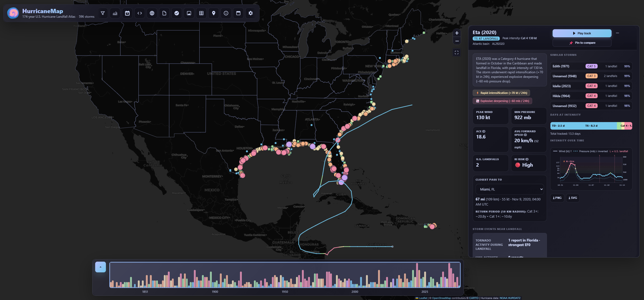644x300 pixels.
Task: Open the OpenStreetMap attribution link
Action: point(441,298)
